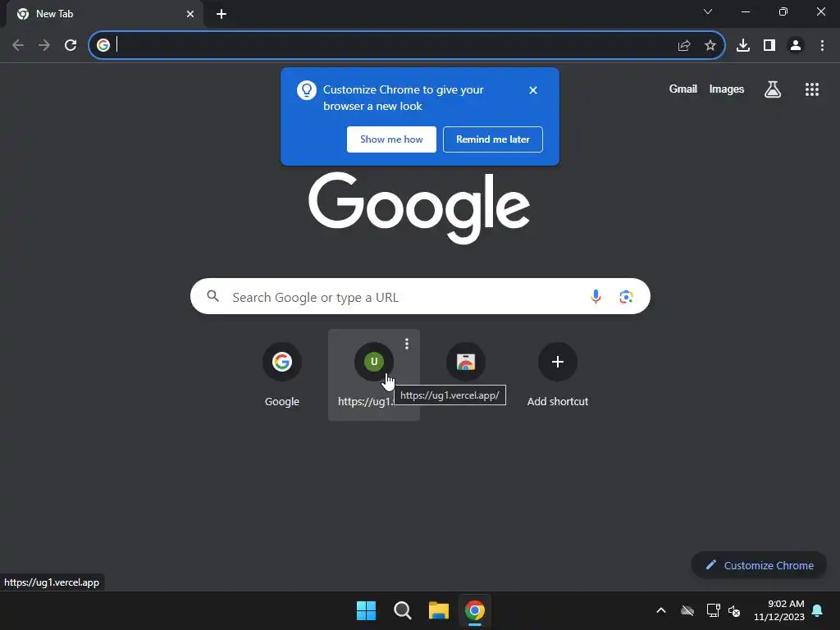Image resolution: width=840 pixels, height=630 pixels.
Task: Close the New Tab tab
Action: click(190, 14)
